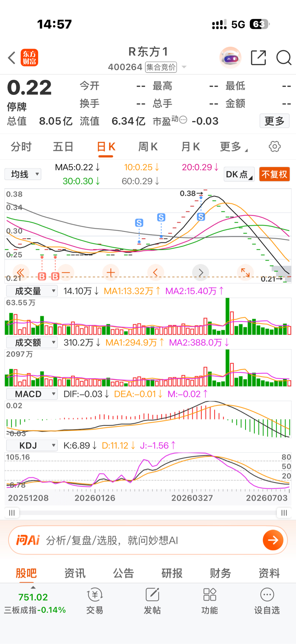Click the right timeline range slider handle
296x644 pixels.
[284, 513]
